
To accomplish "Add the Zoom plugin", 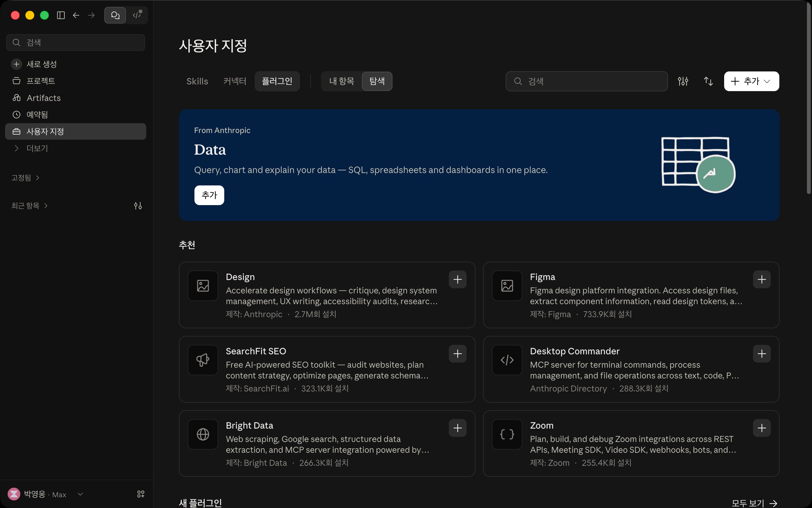I will coord(762,428).
